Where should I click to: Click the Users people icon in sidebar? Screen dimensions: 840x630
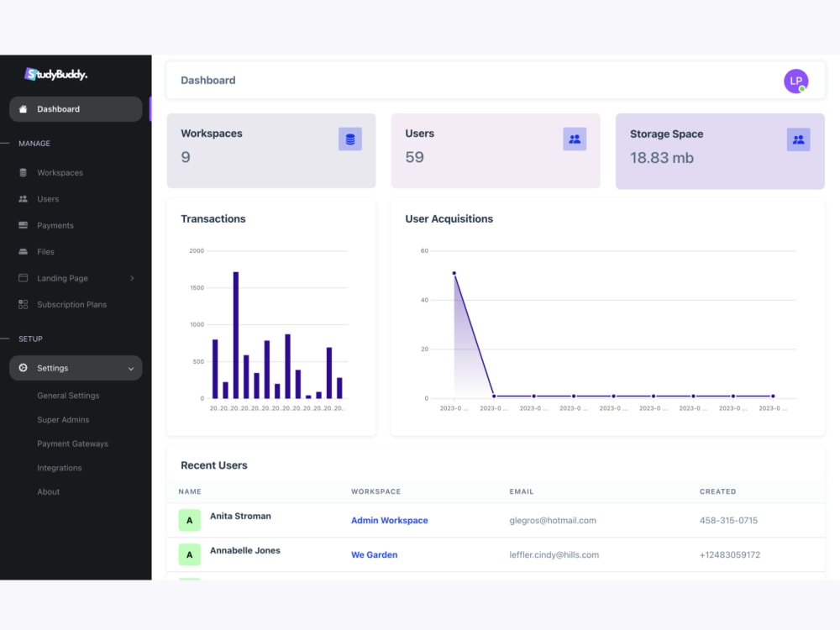click(23, 199)
